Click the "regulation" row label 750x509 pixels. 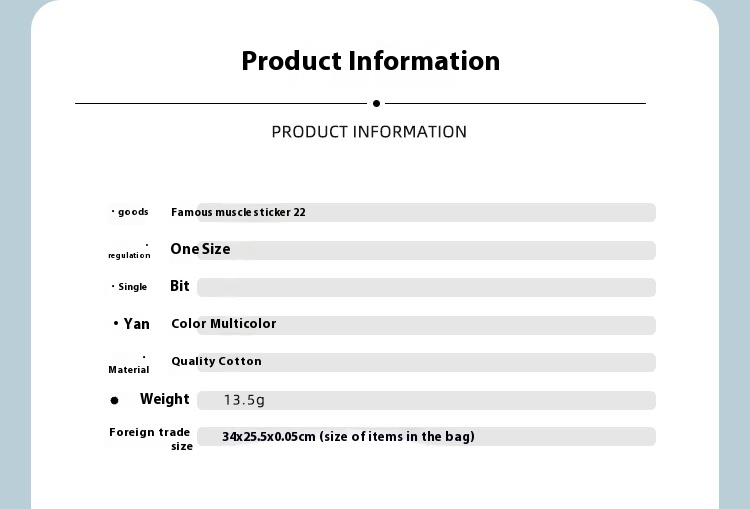pos(129,255)
